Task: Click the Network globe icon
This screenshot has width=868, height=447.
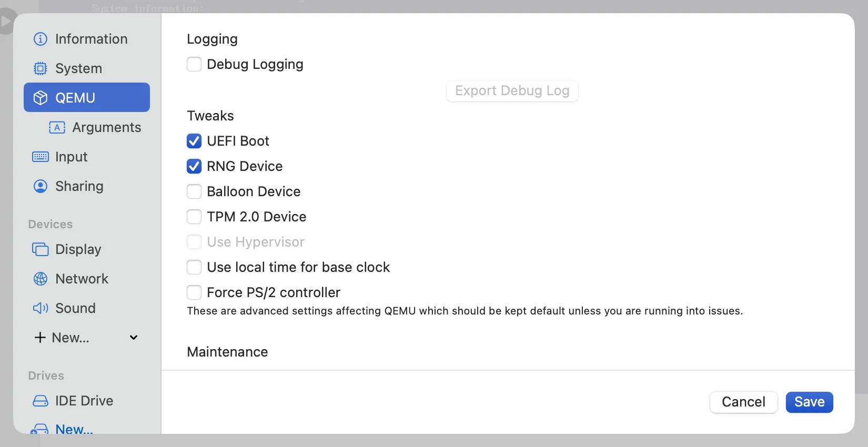Action: point(41,279)
